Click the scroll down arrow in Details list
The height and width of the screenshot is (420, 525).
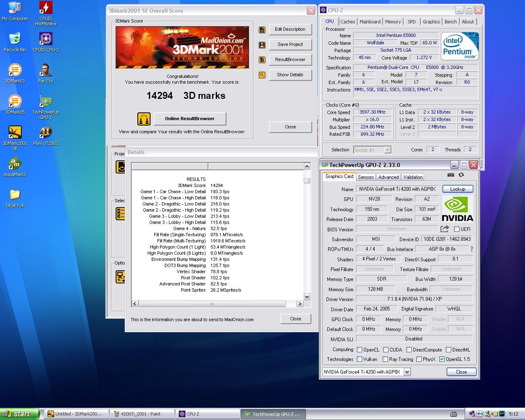pos(307,297)
